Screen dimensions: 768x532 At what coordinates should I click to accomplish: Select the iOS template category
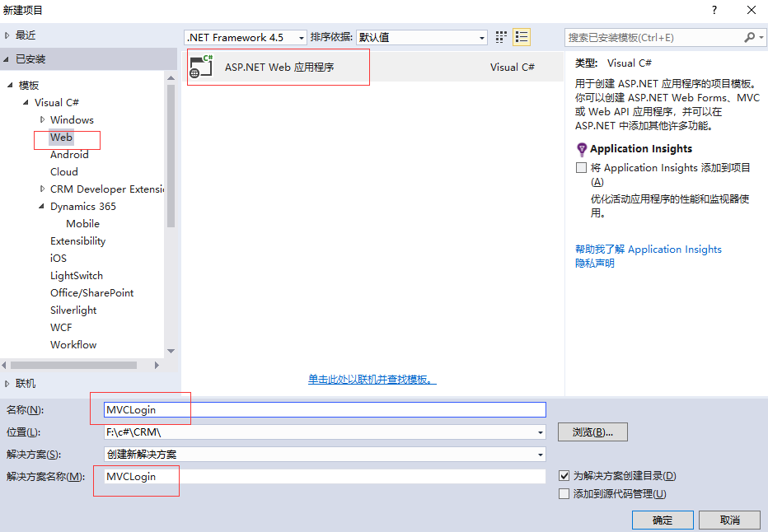coord(59,258)
